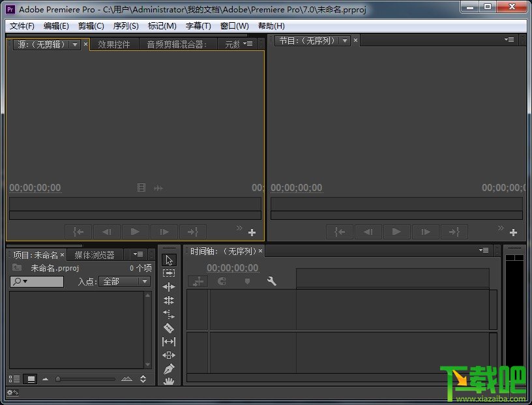532x405 pixels.
Task: Open the 剪辑(C) menu
Action: (x=91, y=26)
